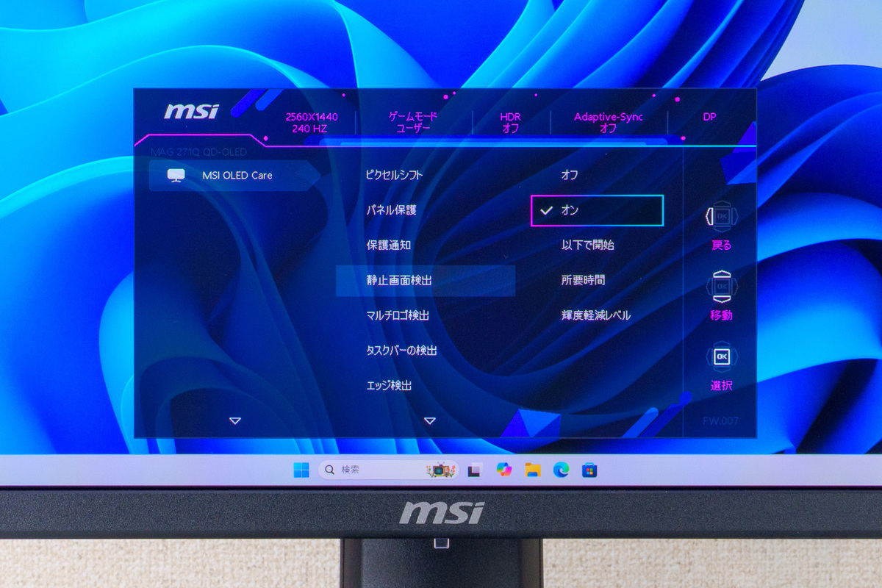Select the MSI OLED Care monitor icon
Screen dimensions: 882x588
(176, 176)
